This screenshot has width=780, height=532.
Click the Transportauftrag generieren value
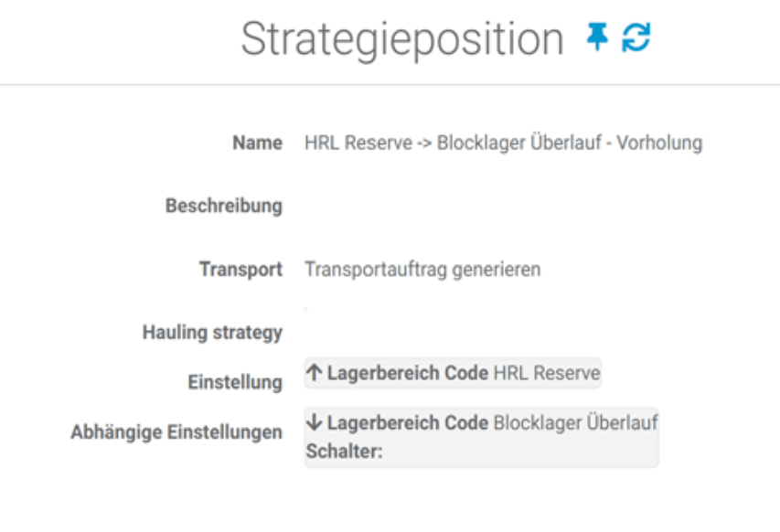tap(422, 270)
